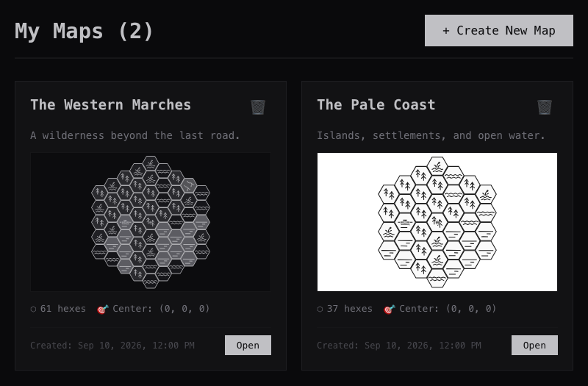
Task: Delete The Western Marches map via trash icon
Action: click(x=258, y=107)
